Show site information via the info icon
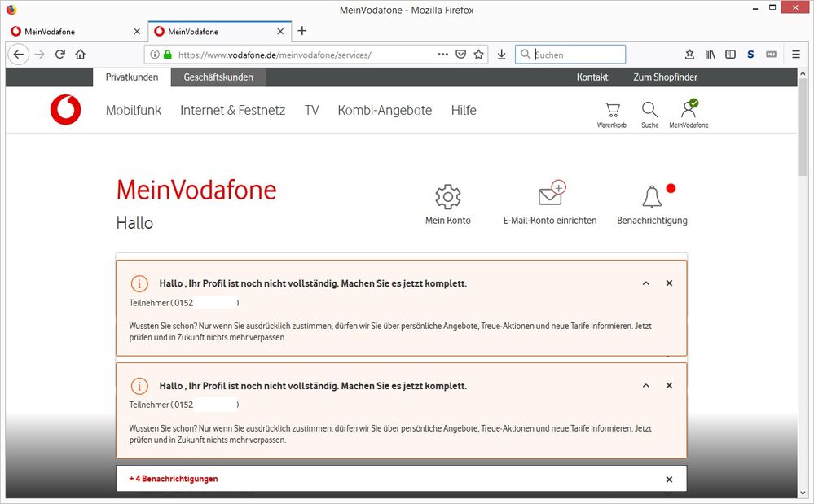This screenshot has width=814, height=504. pyautogui.click(x=155, y=55)
